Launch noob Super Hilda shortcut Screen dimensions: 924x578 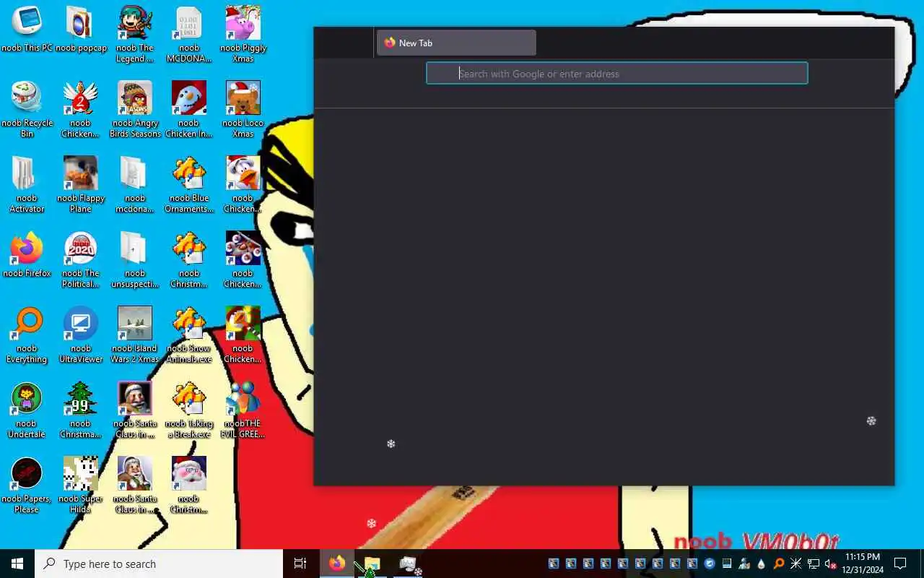pyautogui.click(x=81, y=486)
